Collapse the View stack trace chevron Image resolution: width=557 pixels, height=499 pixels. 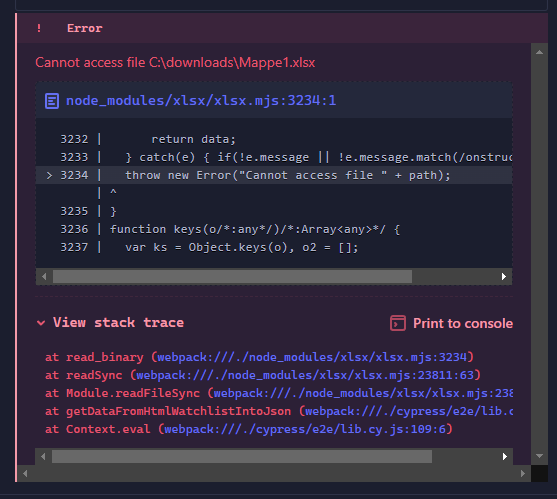41,323
